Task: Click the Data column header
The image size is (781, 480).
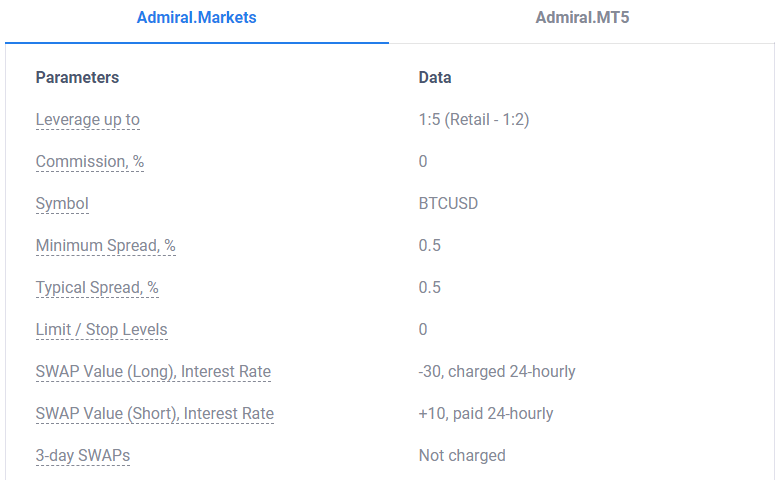Action: (435, 78)
